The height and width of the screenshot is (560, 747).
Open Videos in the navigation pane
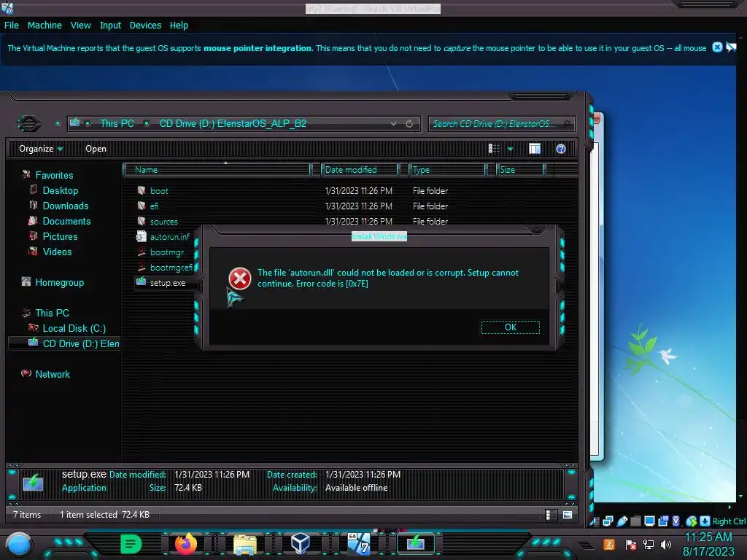[x=57, y=252]
